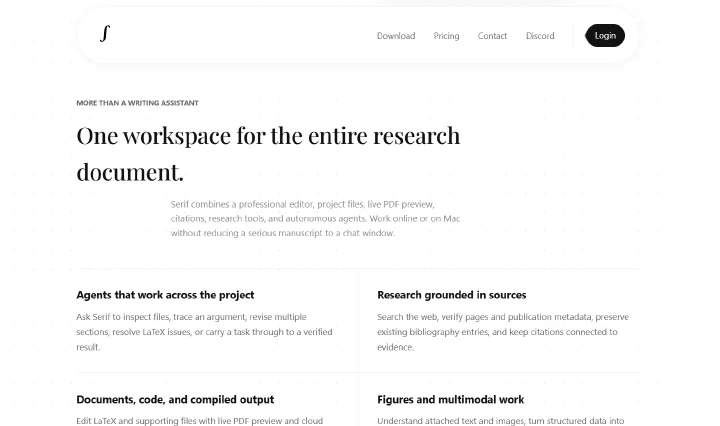Click 'Figures and multimodal work' heading

coord(450,399)
